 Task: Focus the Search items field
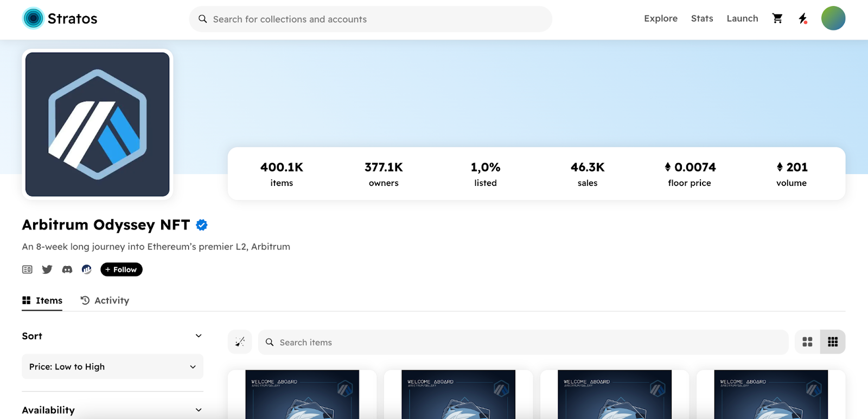click(x=523, y=342)
